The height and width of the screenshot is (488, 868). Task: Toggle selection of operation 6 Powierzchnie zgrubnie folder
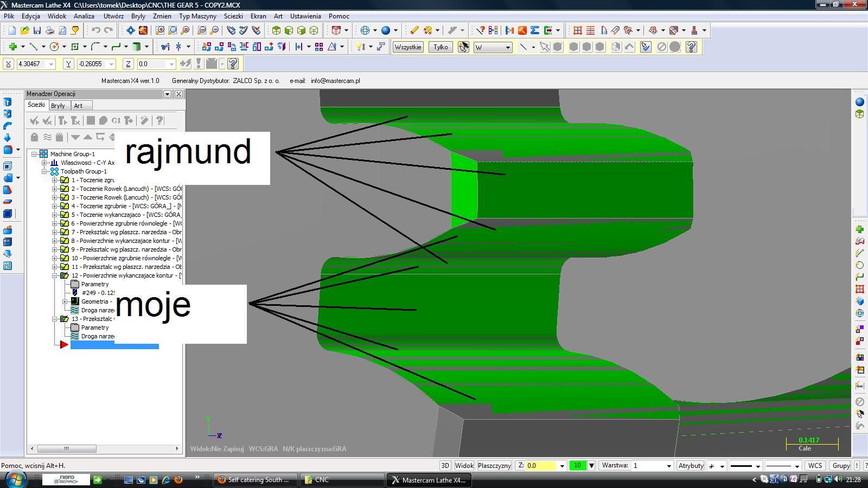click(x=64, y=223)
